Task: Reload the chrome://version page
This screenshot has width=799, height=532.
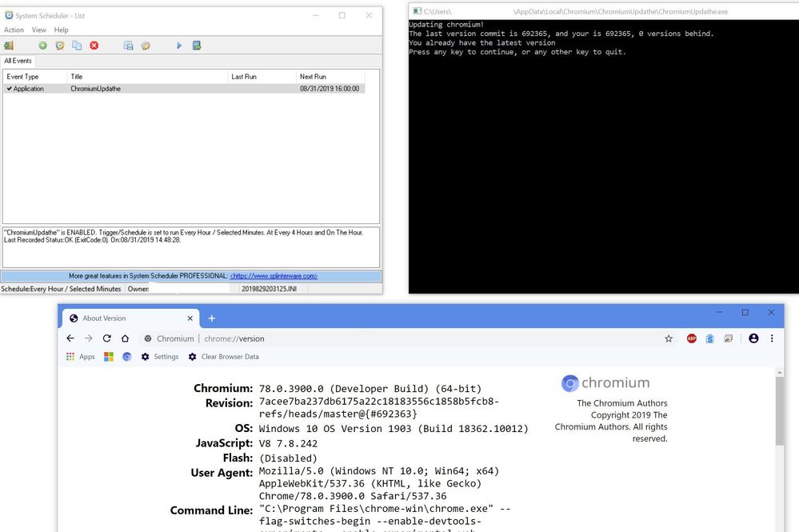Action: pos(107,338)
